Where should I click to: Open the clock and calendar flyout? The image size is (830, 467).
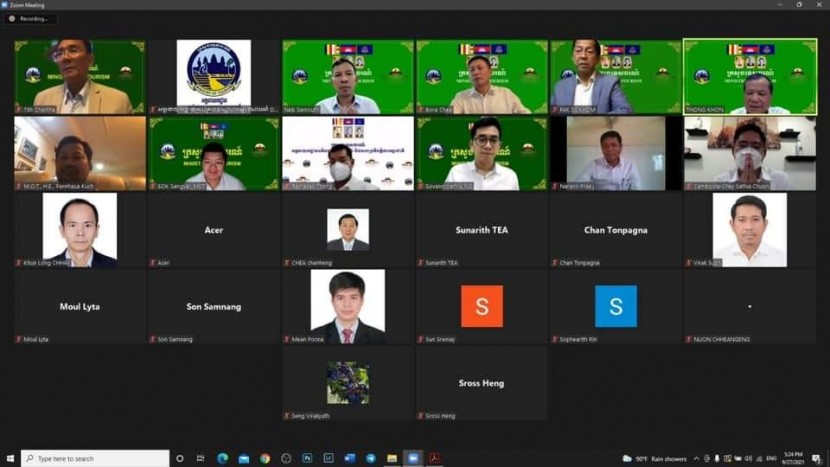click(x=795, y=458)
